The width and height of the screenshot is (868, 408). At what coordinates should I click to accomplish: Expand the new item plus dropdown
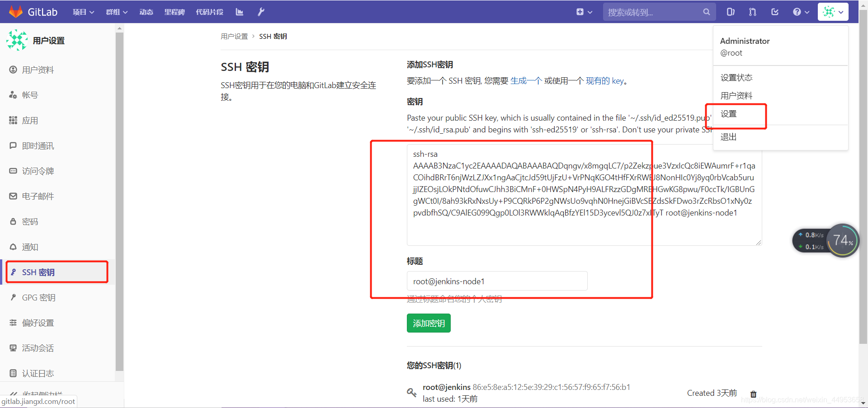pos(584,12)
